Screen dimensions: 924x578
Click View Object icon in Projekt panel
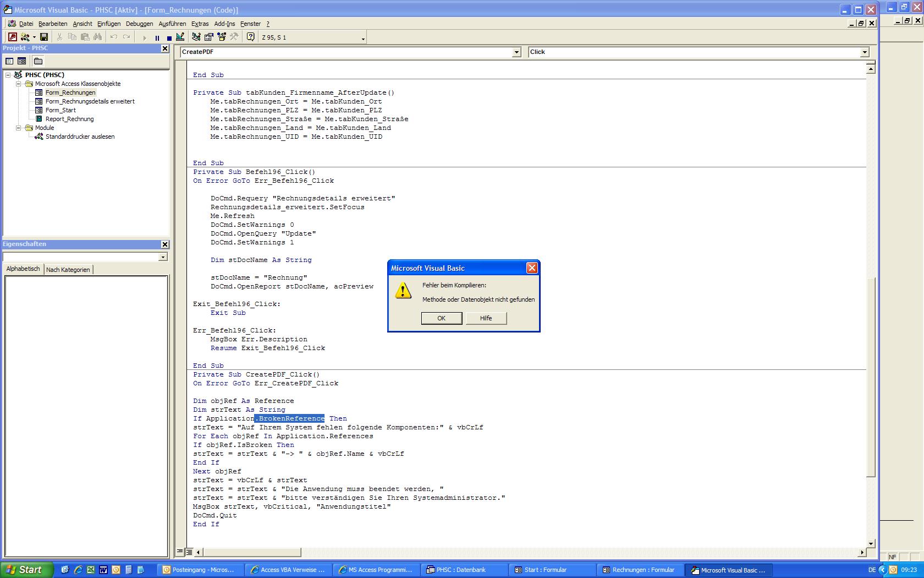click(21, 61)
